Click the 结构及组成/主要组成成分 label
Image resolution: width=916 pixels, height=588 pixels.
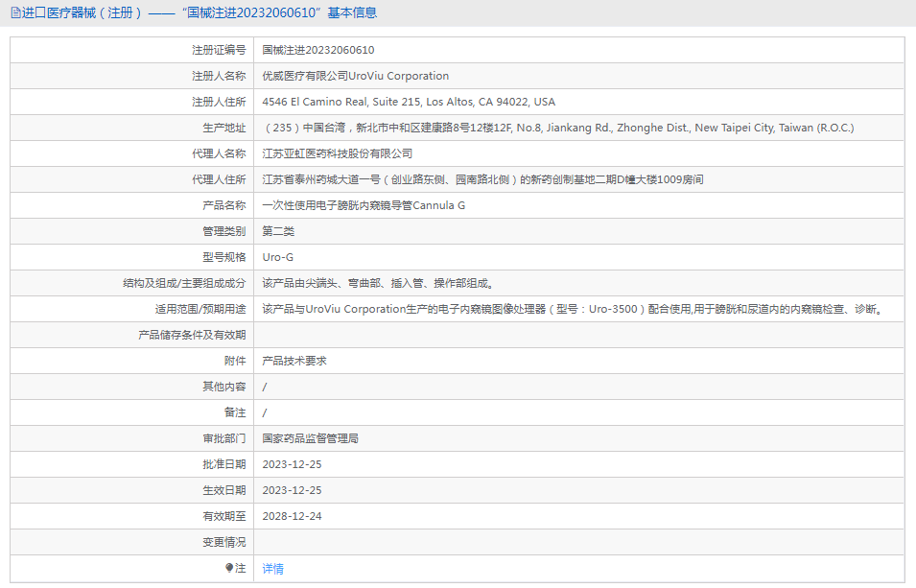[x=184, y=283]
